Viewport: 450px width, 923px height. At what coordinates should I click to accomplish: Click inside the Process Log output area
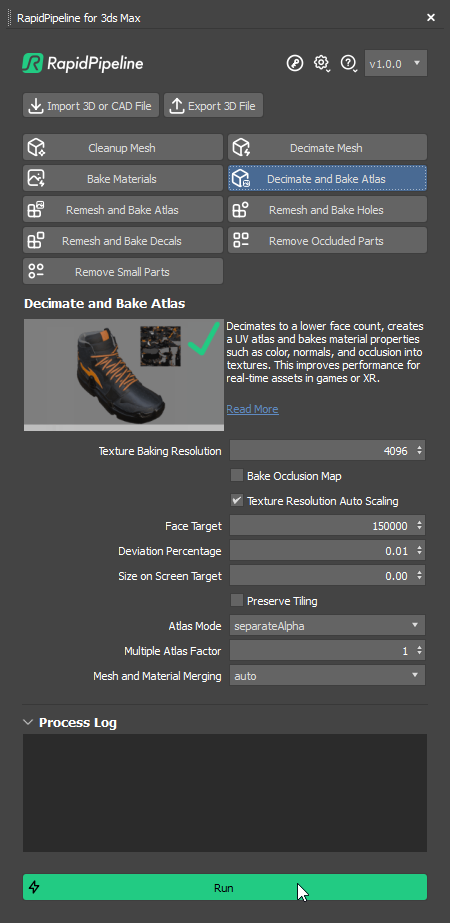[x=225, y=792]
